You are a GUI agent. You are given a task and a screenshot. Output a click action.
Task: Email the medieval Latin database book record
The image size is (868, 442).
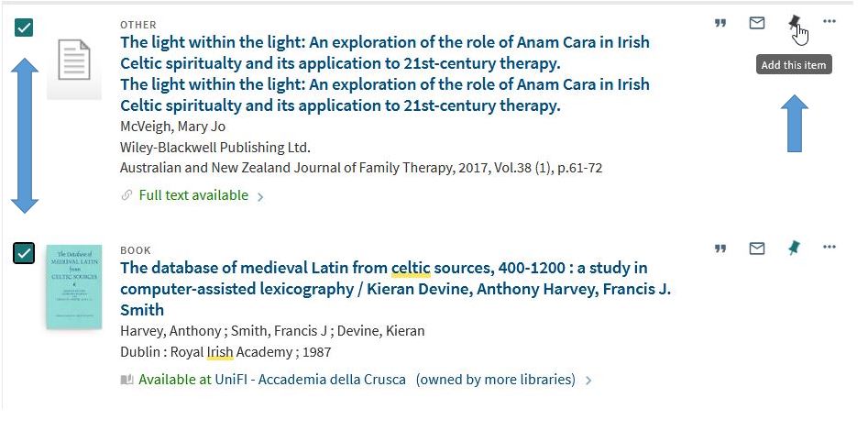[757, 249]
